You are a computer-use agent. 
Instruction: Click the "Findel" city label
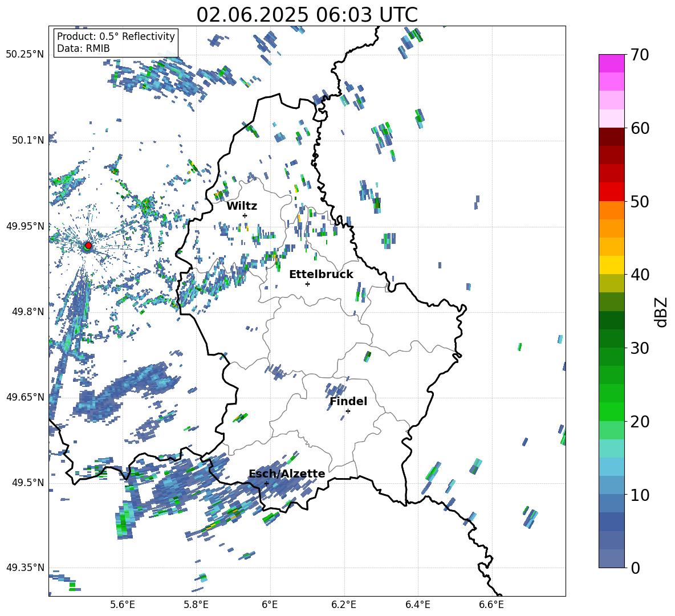point(348,401)
